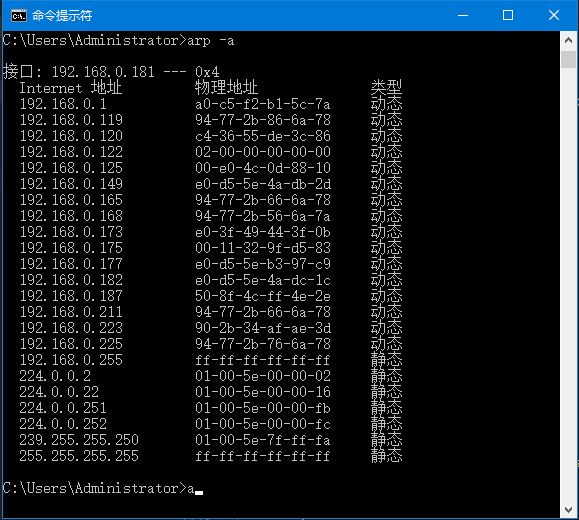Viewport: 579px width, 520px height.
Task: Click the scrollbar down arrow
Action: point(568,510)
